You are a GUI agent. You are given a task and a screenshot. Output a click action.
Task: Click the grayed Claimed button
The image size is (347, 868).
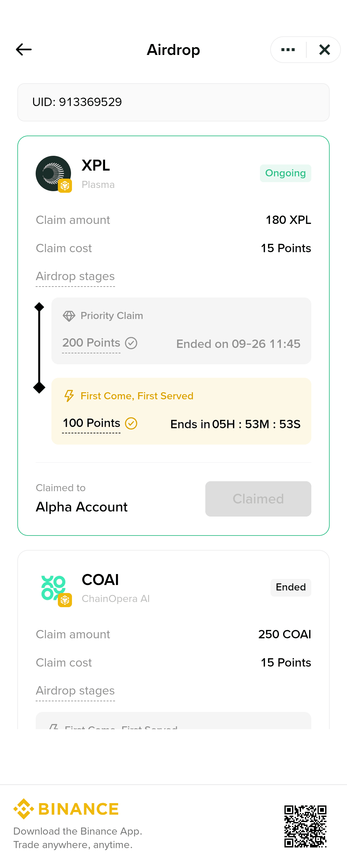coord(258,499)
